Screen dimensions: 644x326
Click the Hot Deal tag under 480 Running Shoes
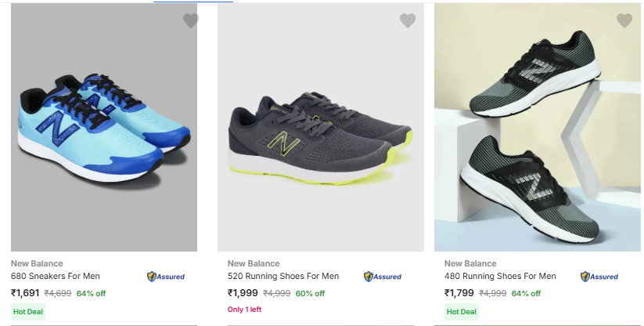coord(461,312)
